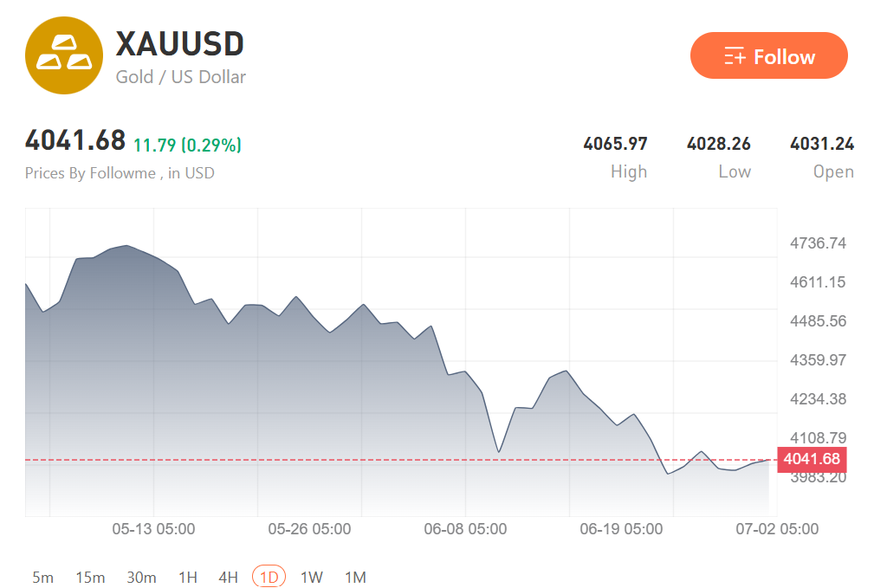Click the list-plus icon inside Follow button
The height and width of the screenshot is (588, 874).
pyautogui.click(x=734, y=56)
